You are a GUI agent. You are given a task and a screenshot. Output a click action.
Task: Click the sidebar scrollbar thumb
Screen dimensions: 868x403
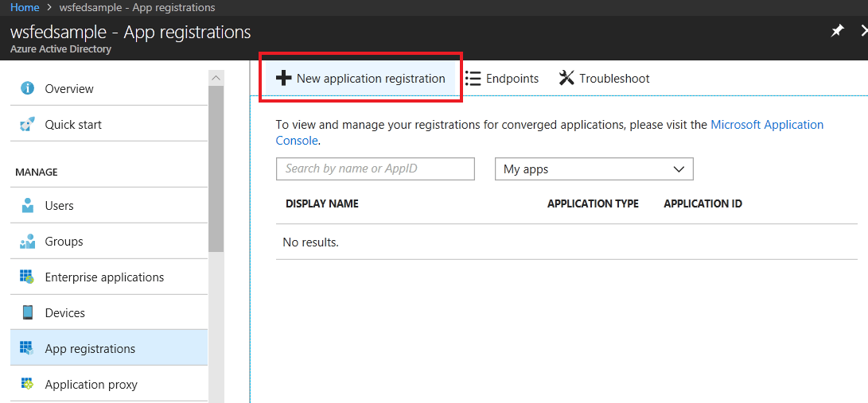(216, 169)
